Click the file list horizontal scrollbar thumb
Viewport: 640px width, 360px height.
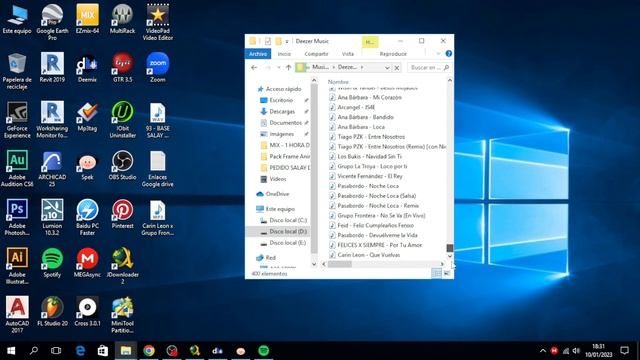[340, 264]
